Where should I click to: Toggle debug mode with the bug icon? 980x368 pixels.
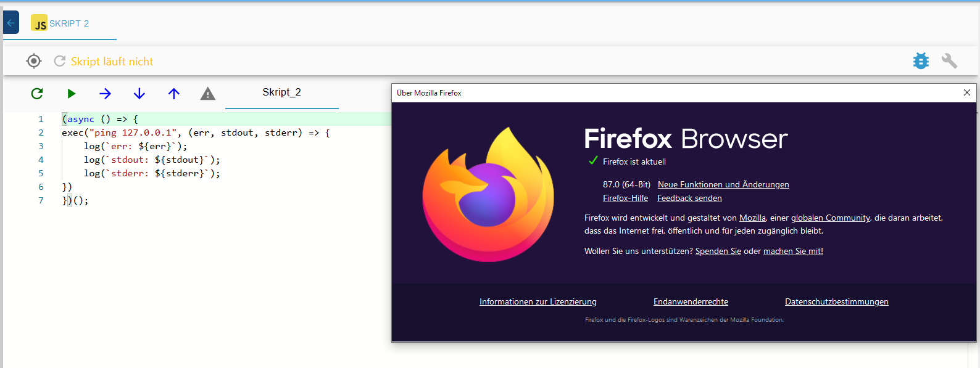coord(921,60)
